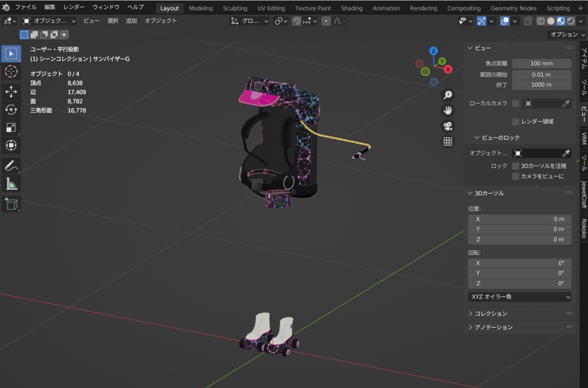The height and width of the screenshot is (388, 588).
Task: Click lock-to-object eyedropper icon
Action: pyautogui.click(x=566, y=153)
